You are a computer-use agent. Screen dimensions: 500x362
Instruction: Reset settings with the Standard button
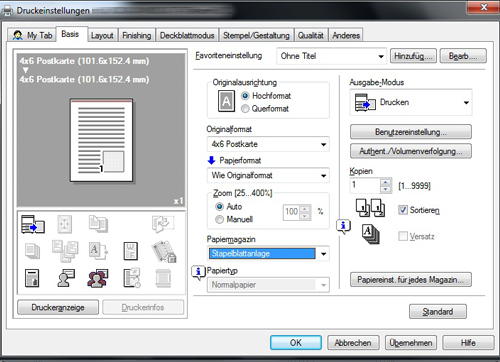pyautogui.click(x=438, y=312)
